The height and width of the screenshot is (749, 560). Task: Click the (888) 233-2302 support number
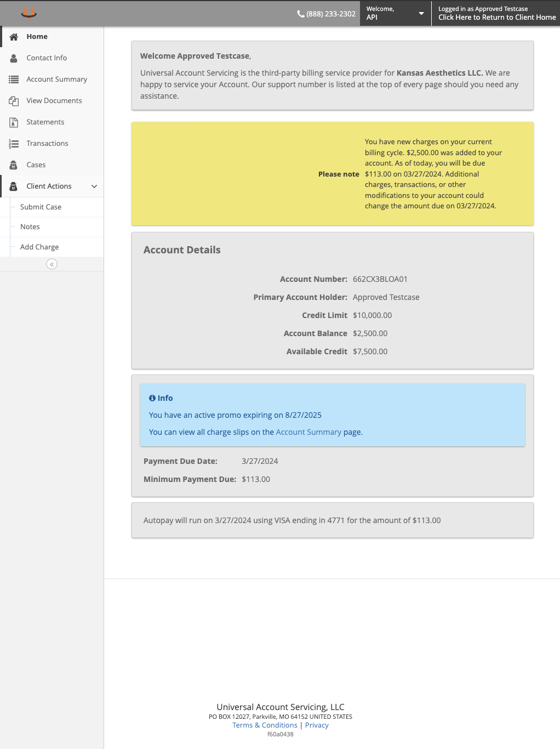[x=331, y=14]
